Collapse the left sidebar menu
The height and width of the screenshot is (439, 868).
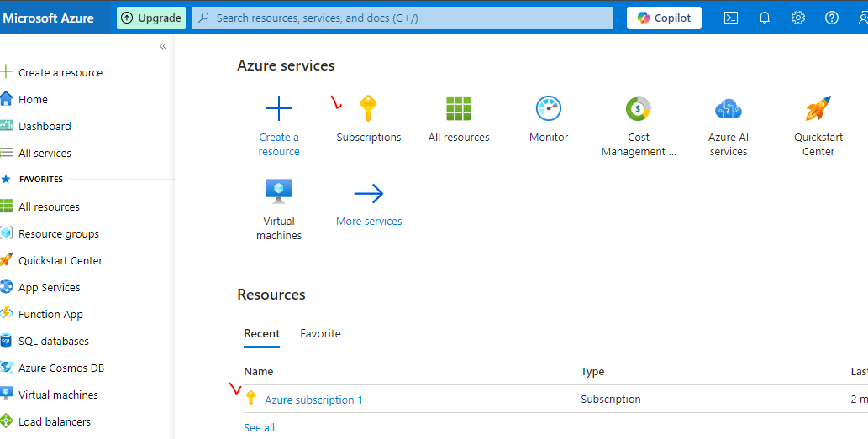[x=163, y=46]
